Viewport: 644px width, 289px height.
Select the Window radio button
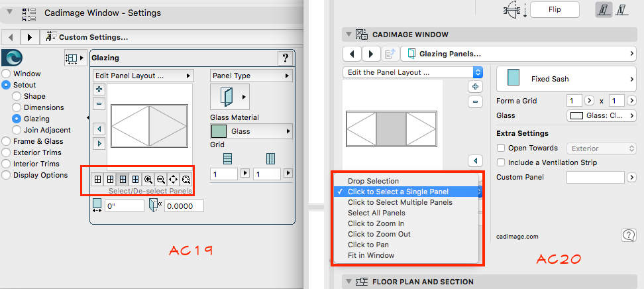pyautogui.click(x=6, y=74)
